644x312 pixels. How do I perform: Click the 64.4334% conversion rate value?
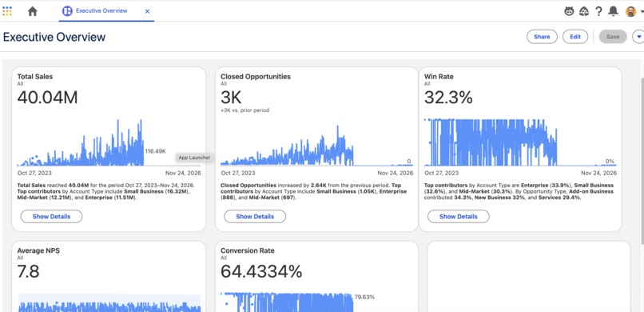(261, 272)
